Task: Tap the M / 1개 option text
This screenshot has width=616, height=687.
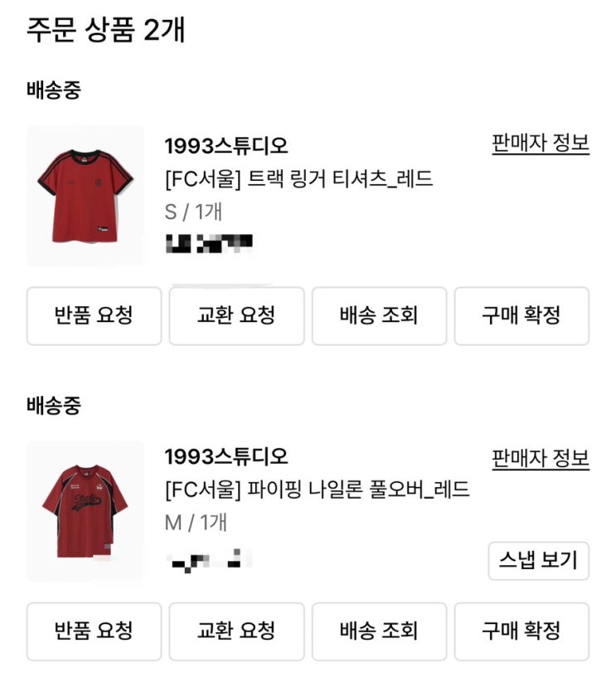Action: 196,523
